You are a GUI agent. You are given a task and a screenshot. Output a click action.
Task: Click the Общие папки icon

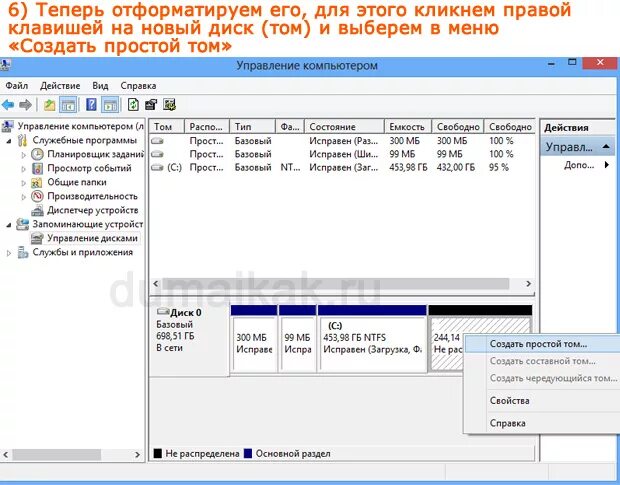pyautogui.click(x=37, y=183)
